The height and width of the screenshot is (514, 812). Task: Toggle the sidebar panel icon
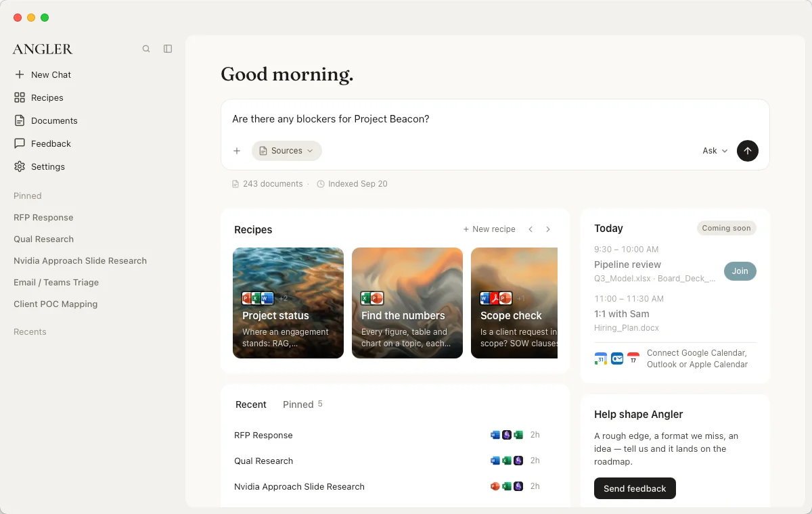(168, 49)
